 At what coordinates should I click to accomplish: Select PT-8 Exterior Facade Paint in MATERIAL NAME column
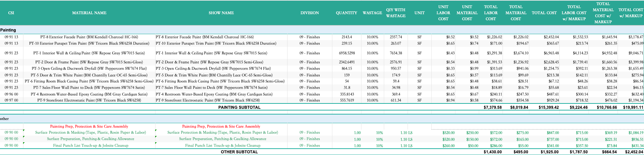89,37
